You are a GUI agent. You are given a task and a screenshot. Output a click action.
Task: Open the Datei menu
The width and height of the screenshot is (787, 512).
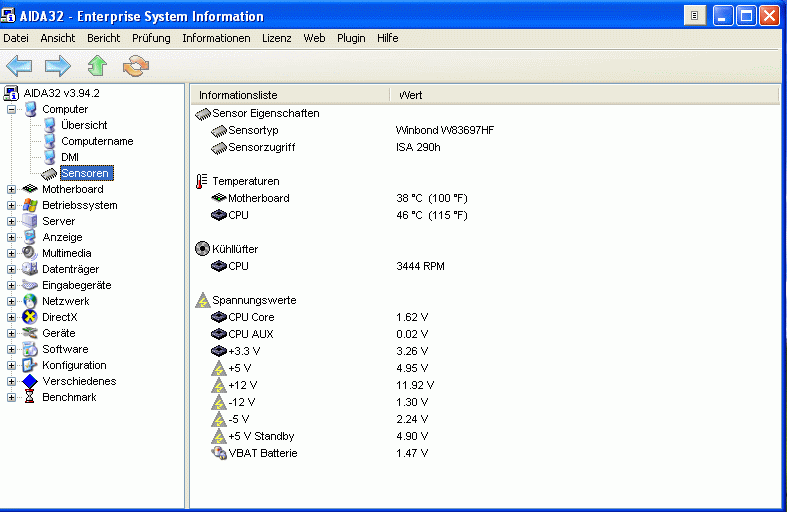pos(16,38)
